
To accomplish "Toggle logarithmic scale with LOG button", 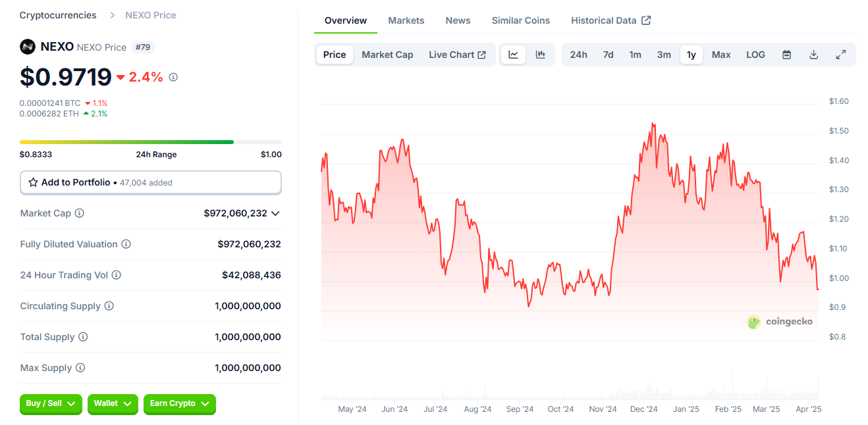I will (x=755, y=54).
